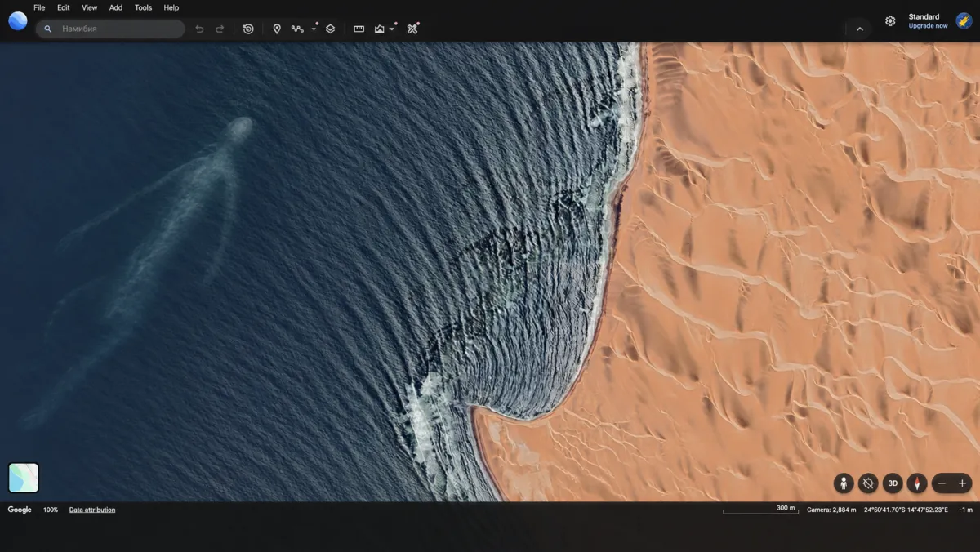Image resolution: width=980 pixels, height=552 pixels.
Task: Open the File menu
Action: (x=39, y=7)
